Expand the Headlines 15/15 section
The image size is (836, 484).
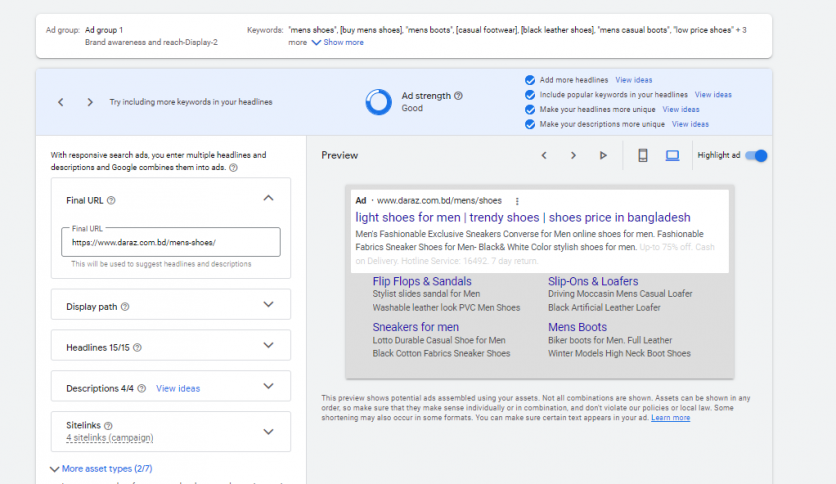(268, 345)
